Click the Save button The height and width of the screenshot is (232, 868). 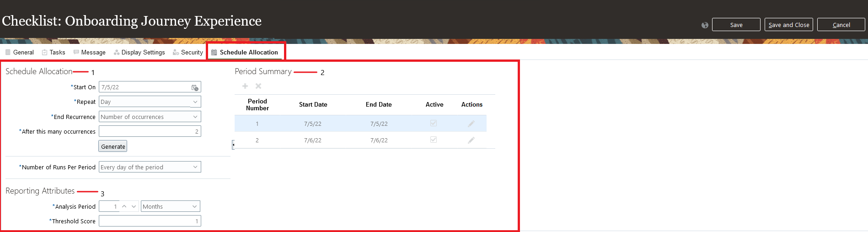point(736,25)
